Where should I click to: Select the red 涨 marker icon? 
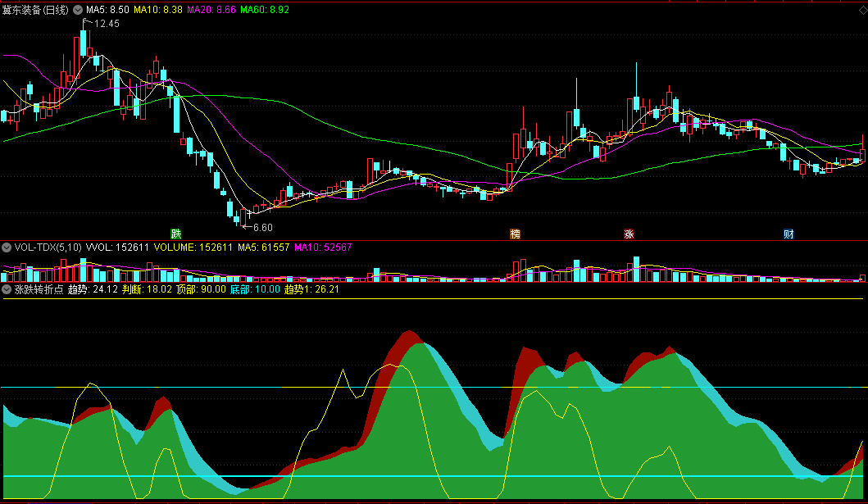[x=629, y=234]
